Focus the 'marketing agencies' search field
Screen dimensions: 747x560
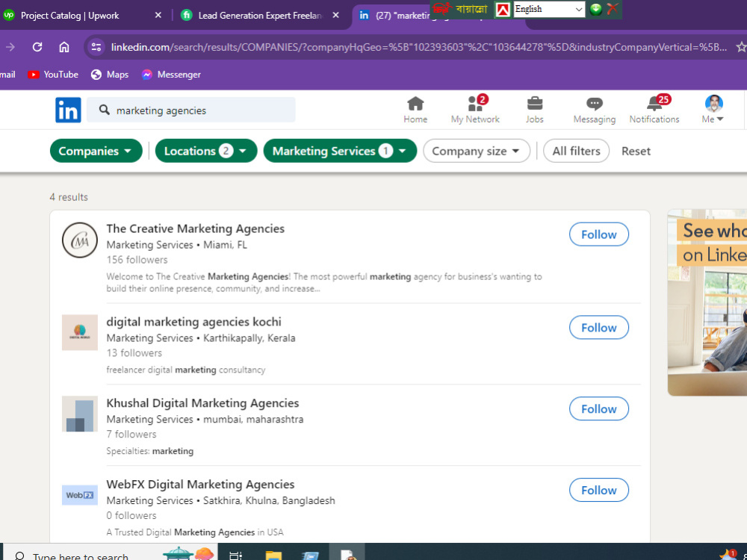(191, 110)
